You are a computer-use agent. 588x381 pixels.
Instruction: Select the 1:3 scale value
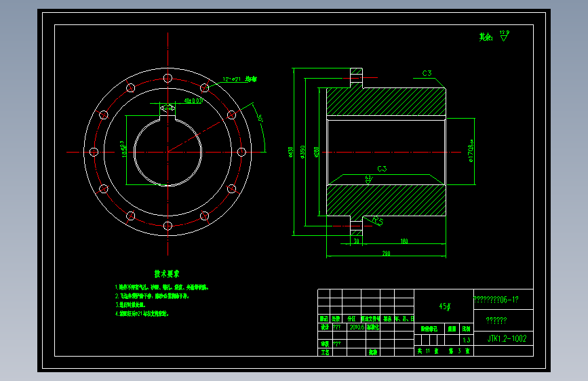pyautogui.click(x=466, y=340)
